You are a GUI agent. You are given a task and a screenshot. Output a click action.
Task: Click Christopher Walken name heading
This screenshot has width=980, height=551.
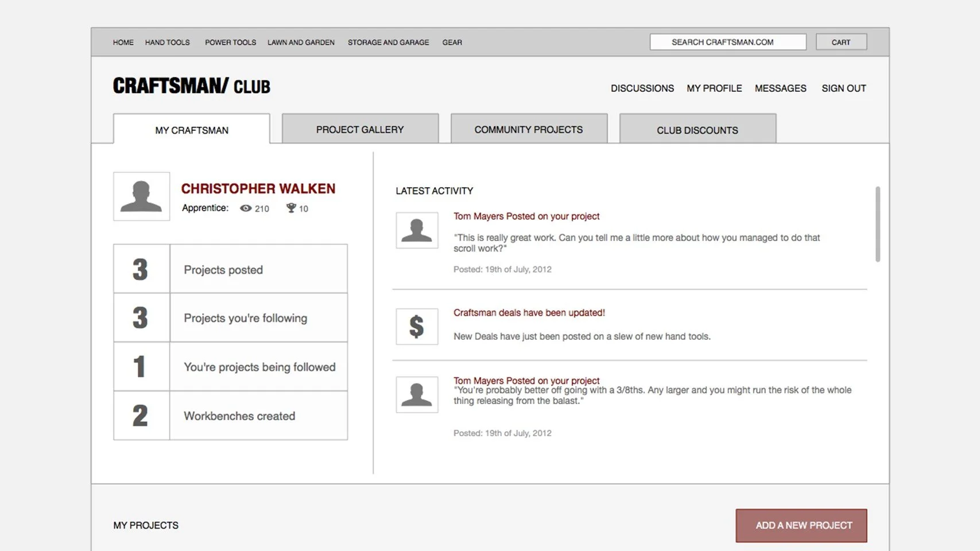tap(258, 189)
